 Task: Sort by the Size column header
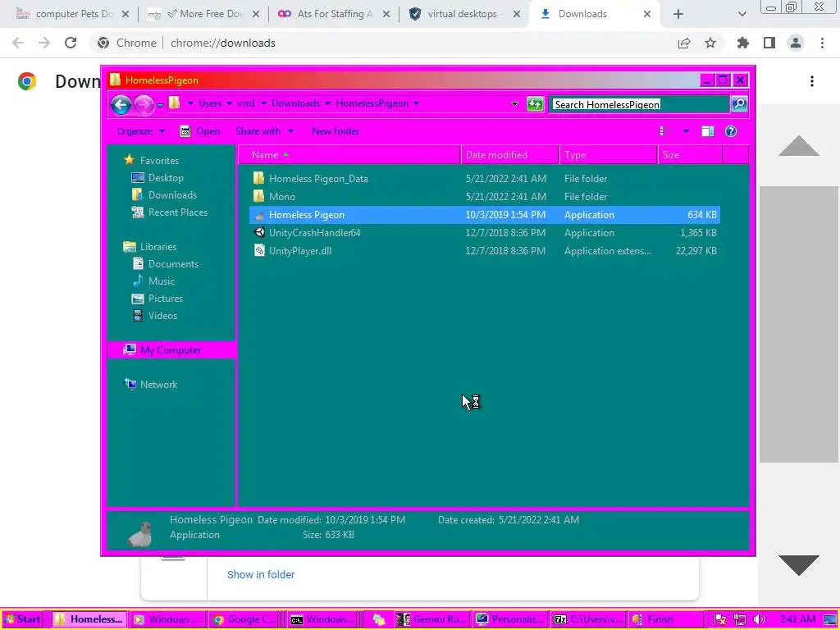(690, 155)
